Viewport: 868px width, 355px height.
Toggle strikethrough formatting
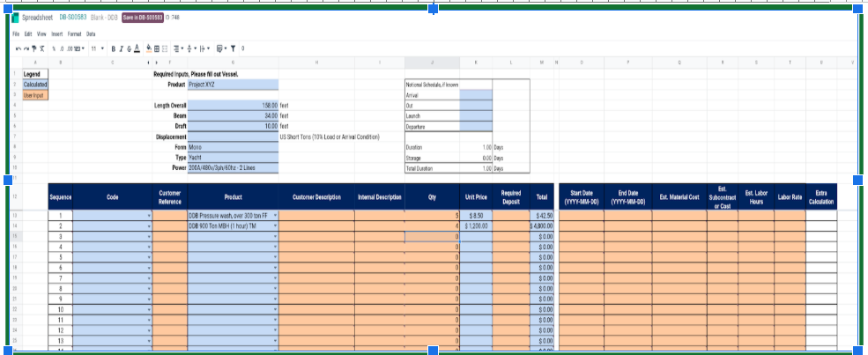[129, 48]
